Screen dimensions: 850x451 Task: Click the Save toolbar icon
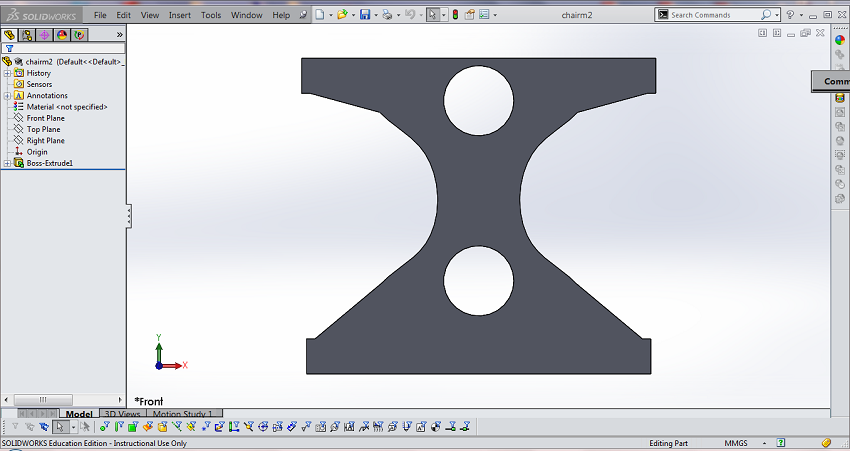click(x=365, y=15)
